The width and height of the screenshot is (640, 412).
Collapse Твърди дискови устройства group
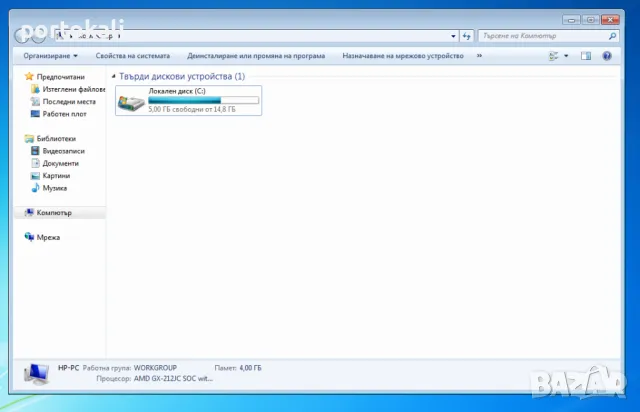click(x=113, y=76)
